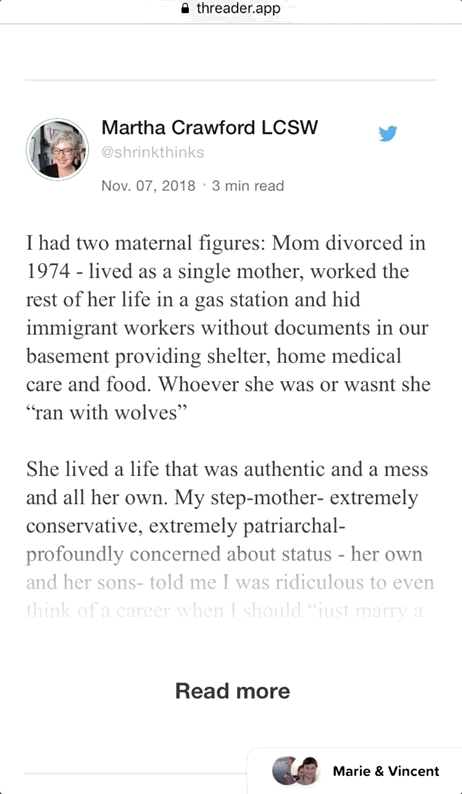
Task: Click the right avatar of Marie & Vincent
Action: click(308, 771)
